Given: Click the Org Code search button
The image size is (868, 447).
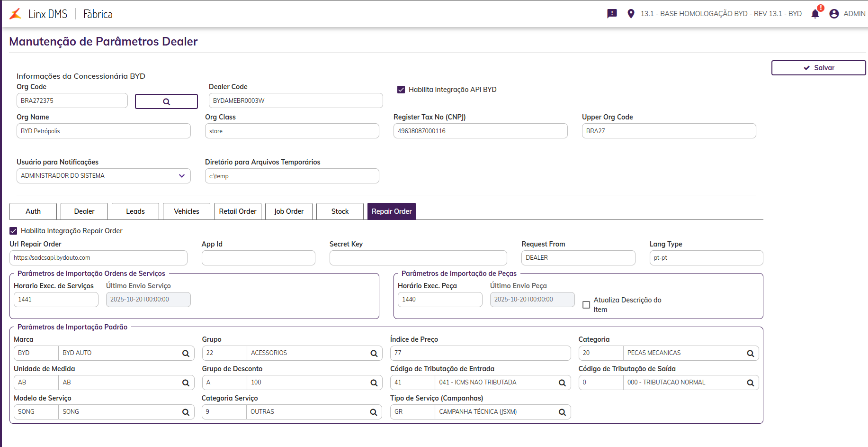Looking at the screenshot, I should click(166, 101).
